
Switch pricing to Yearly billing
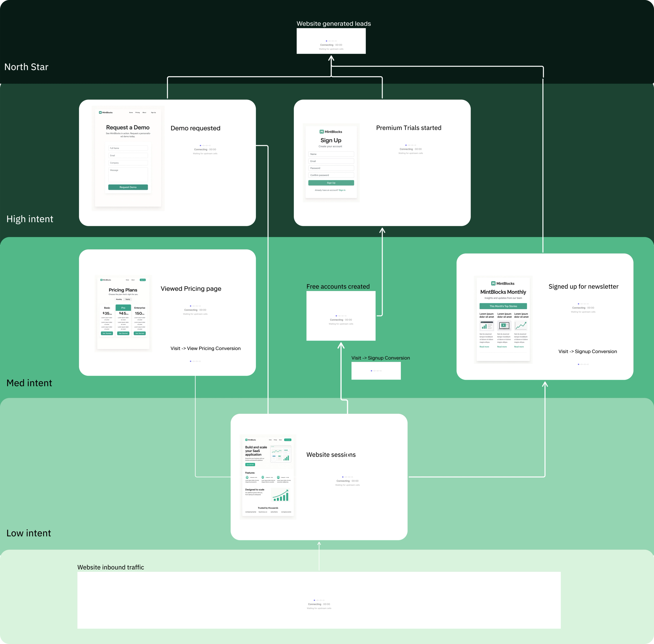tap(128, 299)
